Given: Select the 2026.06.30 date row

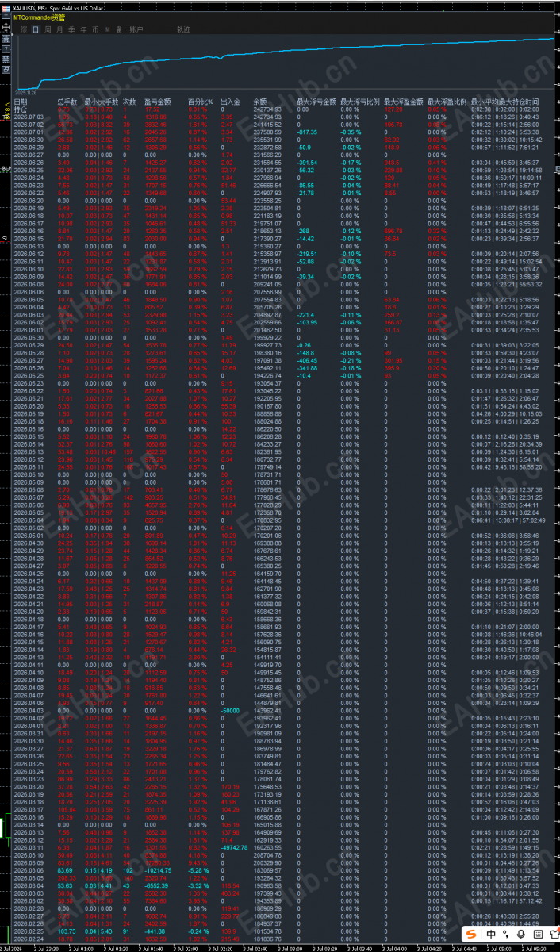Looking at the screenshot, I should point(29,140).
